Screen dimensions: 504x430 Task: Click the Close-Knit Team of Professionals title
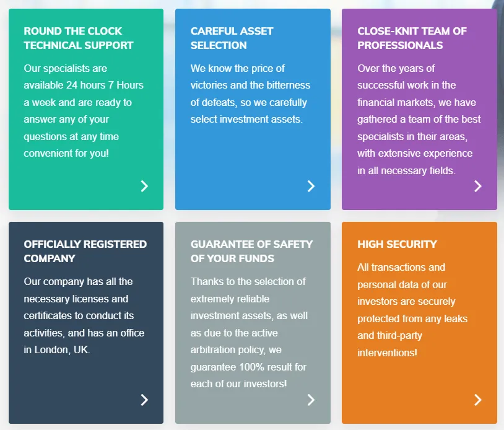point(412,38)
